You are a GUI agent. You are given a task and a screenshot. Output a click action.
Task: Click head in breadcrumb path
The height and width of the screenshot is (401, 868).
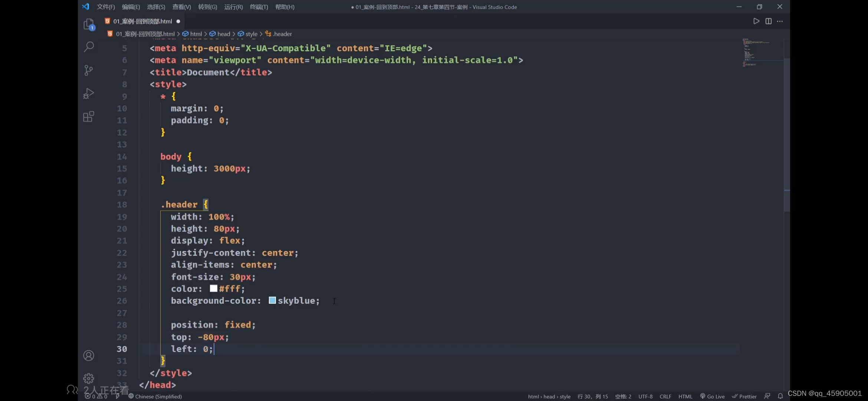(223, 34)
